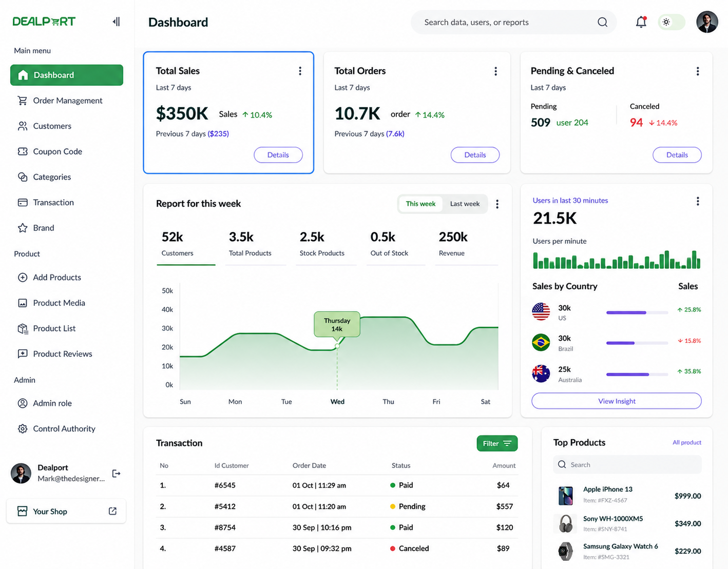This screenshot has height=569, width=728.
Task: Collapse the sidebar using the collapse icon
Action: click(117, 22)
